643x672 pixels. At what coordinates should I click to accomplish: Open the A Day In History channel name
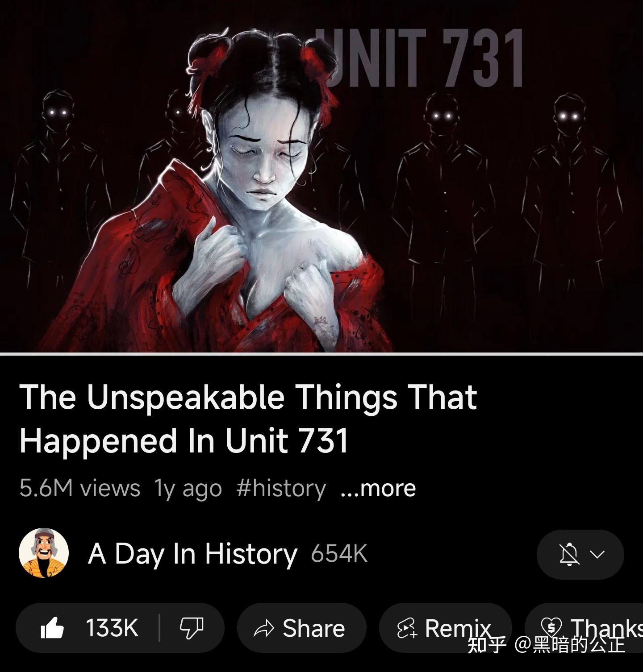tap(192, 554)
